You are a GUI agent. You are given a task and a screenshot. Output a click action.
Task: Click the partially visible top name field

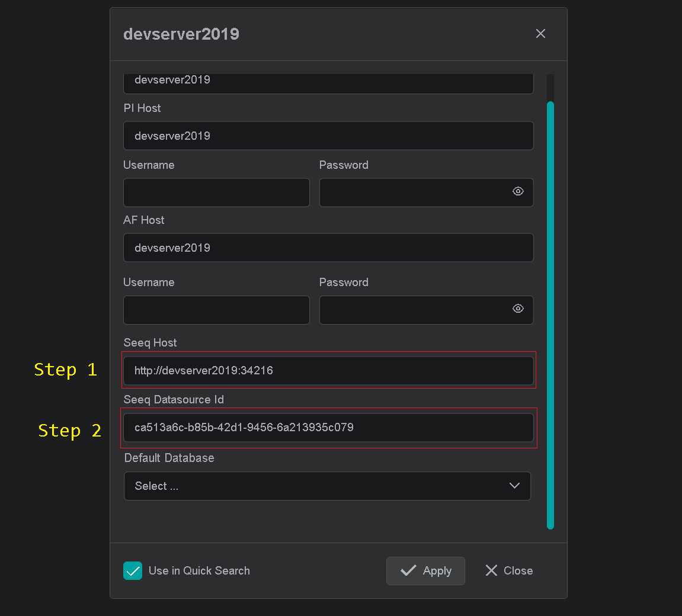pos(328,84)
